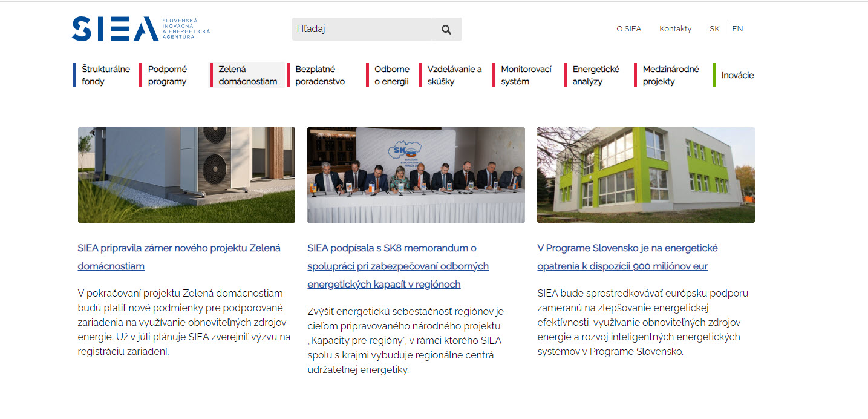Switch language to English
Screen dimensions: 868x419
click(x=737, y=28)
